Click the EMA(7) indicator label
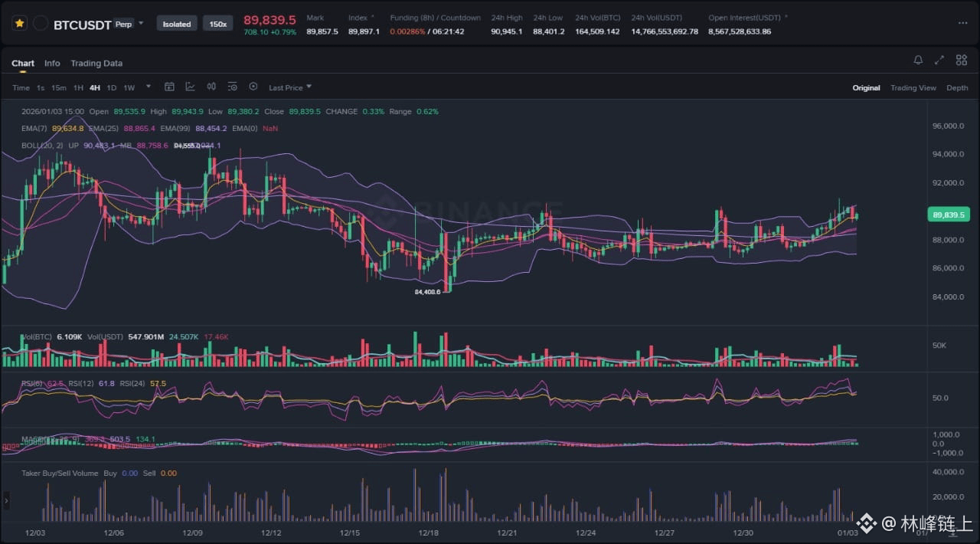Screen dimensions: 980x544 [35, 129]
